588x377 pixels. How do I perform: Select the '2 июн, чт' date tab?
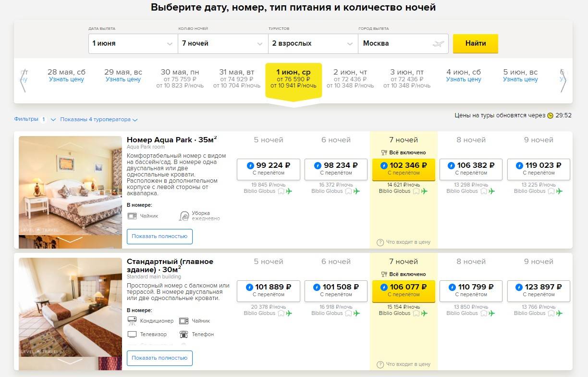pos(350,78)
